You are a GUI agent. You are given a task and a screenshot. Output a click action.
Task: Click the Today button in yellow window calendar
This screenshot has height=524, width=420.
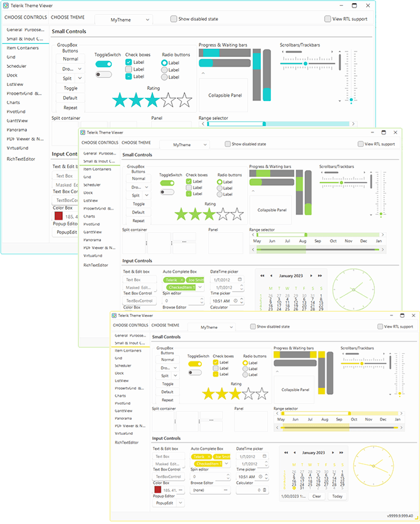pyautogui.click(x=337, y=496)
